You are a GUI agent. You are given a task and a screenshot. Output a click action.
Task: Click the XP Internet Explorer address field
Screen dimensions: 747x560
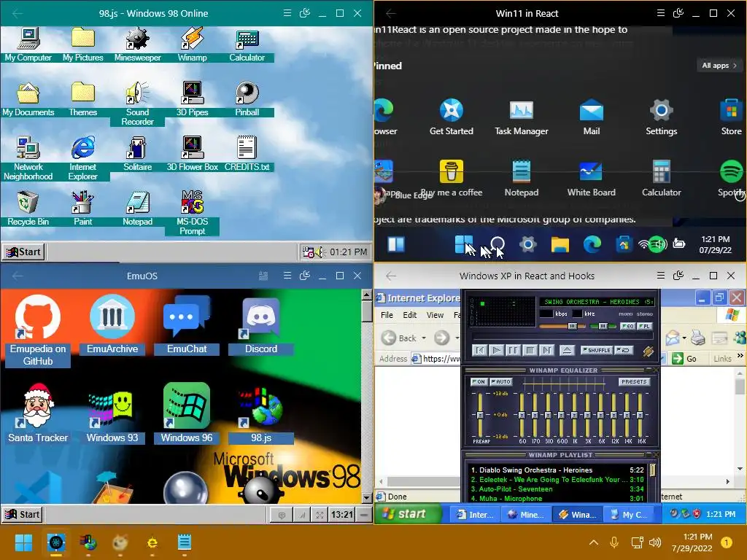pos(436,359)
